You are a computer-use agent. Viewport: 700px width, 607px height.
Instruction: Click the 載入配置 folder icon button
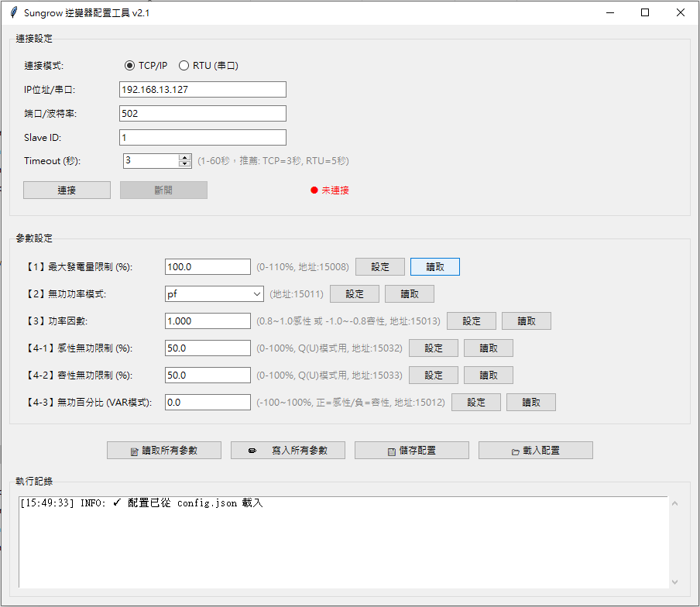click(536, 451)
